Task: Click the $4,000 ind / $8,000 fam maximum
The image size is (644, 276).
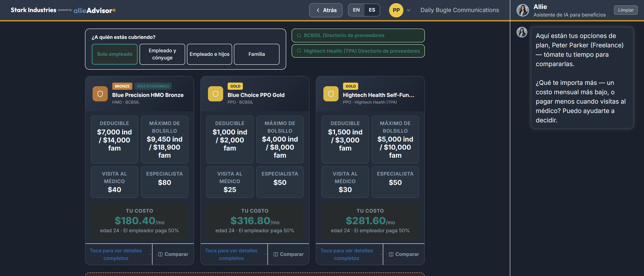Action: coord(280,147)
